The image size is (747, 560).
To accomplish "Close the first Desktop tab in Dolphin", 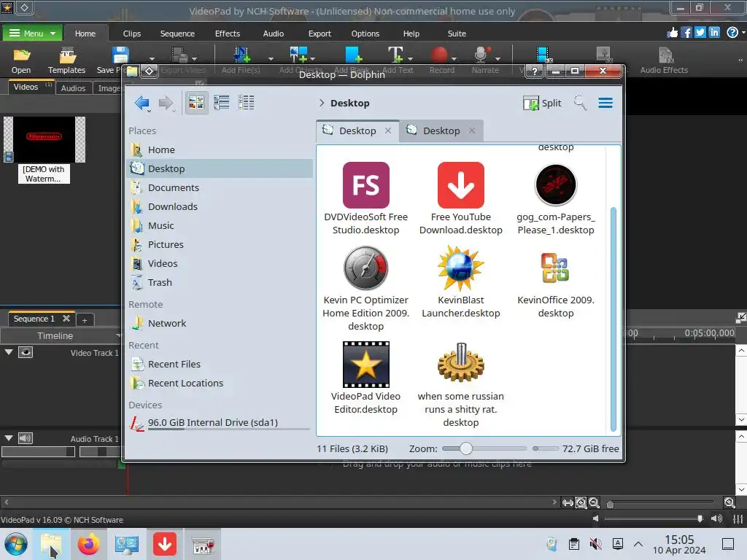I will [388, 131].
